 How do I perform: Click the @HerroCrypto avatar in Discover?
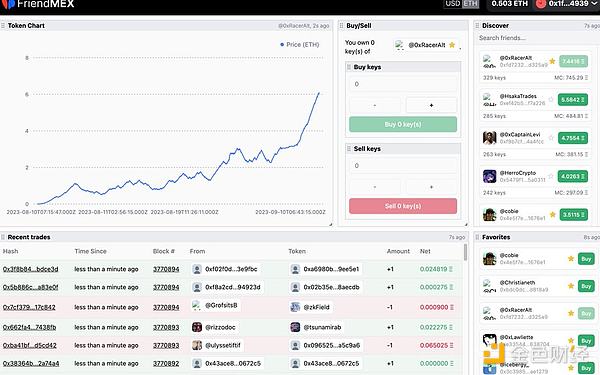[489, 176]
